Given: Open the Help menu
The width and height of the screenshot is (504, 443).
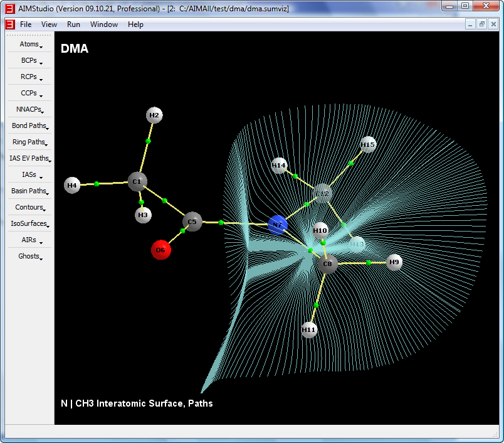Looking at the screenshot, I should [135, 24].
